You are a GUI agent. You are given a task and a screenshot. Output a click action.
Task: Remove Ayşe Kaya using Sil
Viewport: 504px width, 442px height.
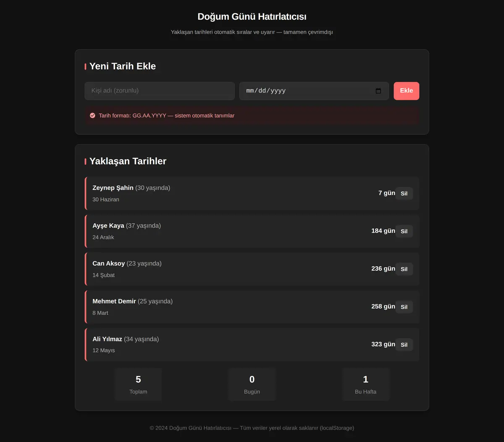pos(404,231)
